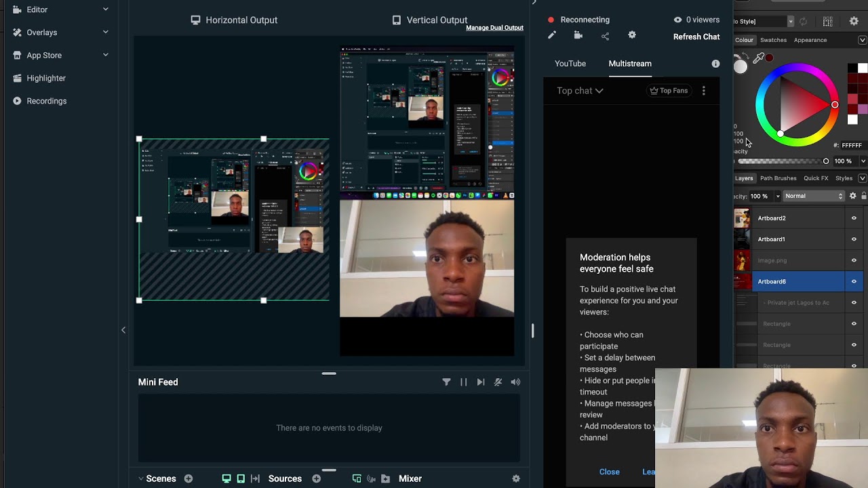Switch to the Swatches tab
The image size is (868, 488).
[773, 40]
